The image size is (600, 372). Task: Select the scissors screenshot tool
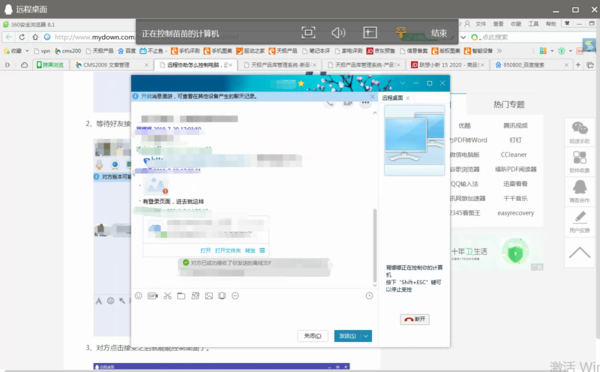pos(167,295)
